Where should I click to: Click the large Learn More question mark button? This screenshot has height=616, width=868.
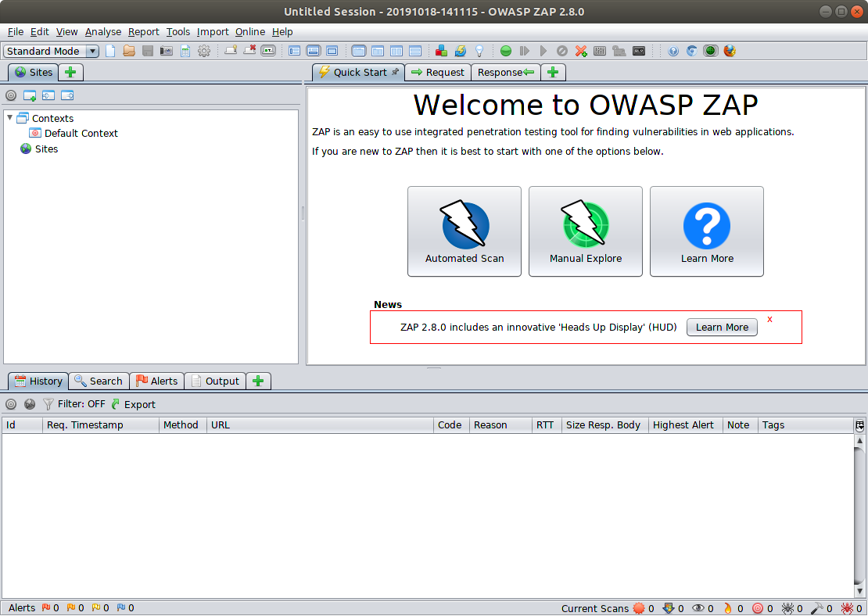(707, 231)
